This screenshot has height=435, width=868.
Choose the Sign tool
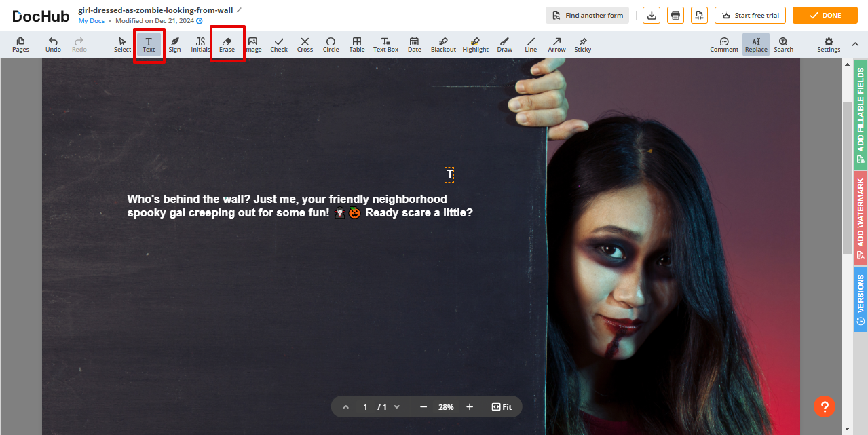pos(174,45)
